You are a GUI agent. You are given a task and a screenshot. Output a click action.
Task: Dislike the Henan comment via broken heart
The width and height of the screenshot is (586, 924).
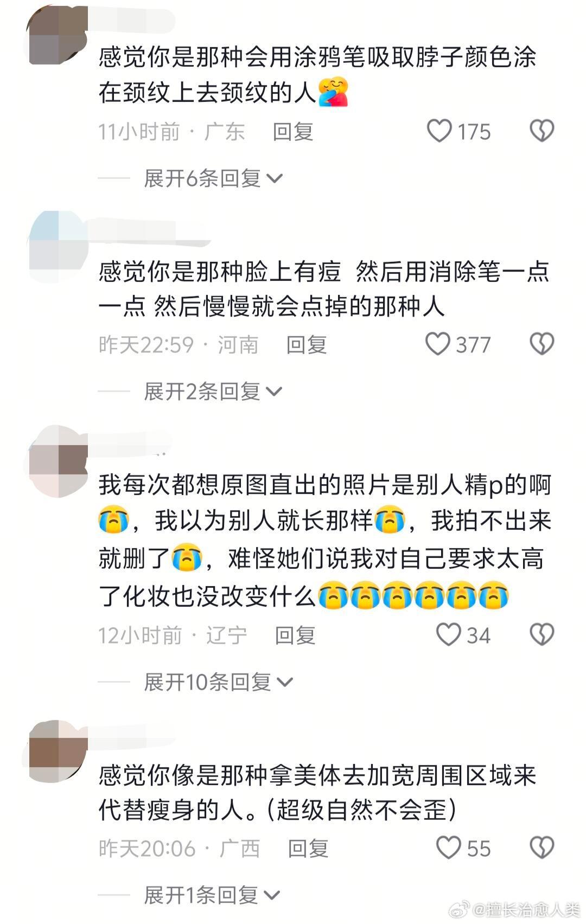(542, 344)
